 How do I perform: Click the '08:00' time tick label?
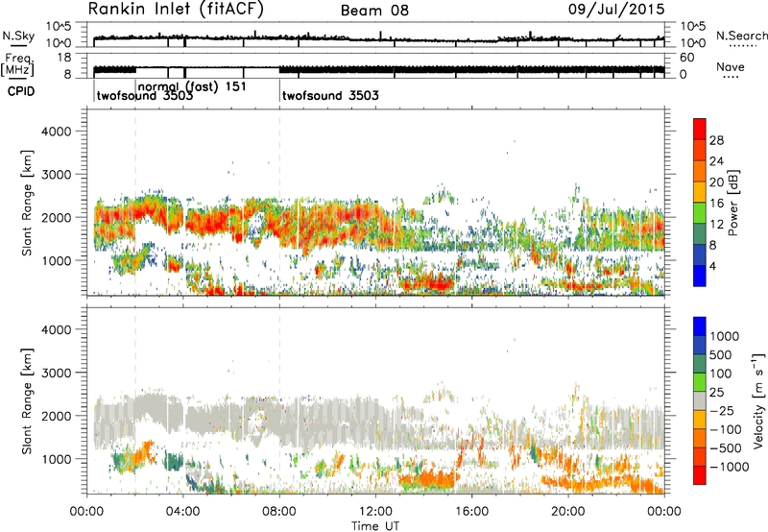tap(279, 512)
